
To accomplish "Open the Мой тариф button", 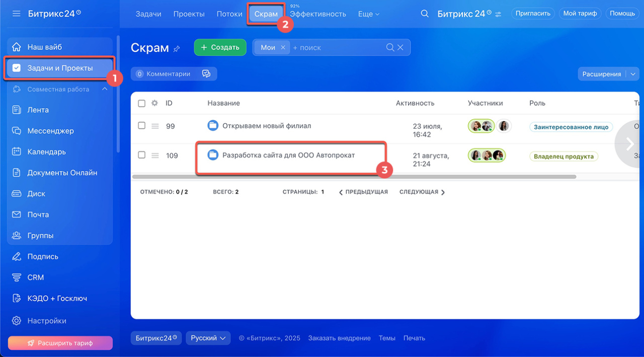I will [580, 14].
